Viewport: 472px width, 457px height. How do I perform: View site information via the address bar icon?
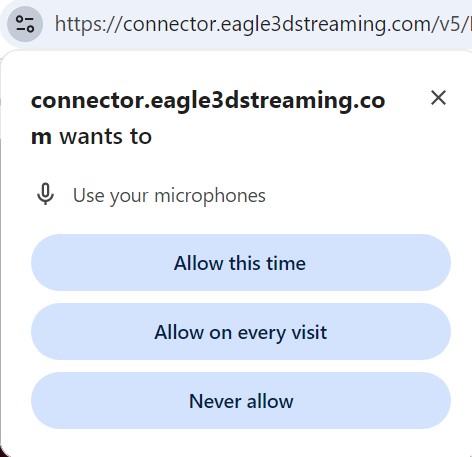point(25,24)
